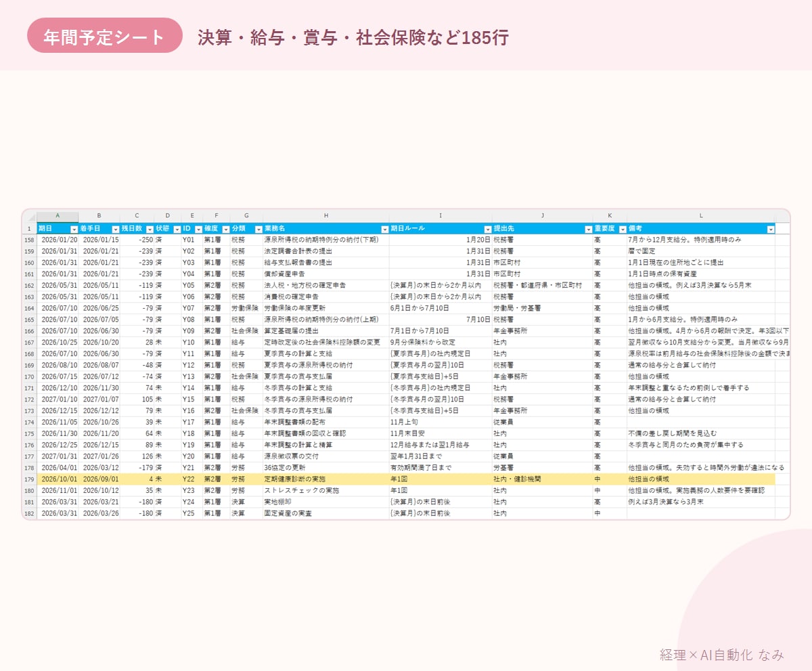812x671 pixels.
Task: Click cell '冬季賞与の計算と支給'
Action: pos(326,388)
